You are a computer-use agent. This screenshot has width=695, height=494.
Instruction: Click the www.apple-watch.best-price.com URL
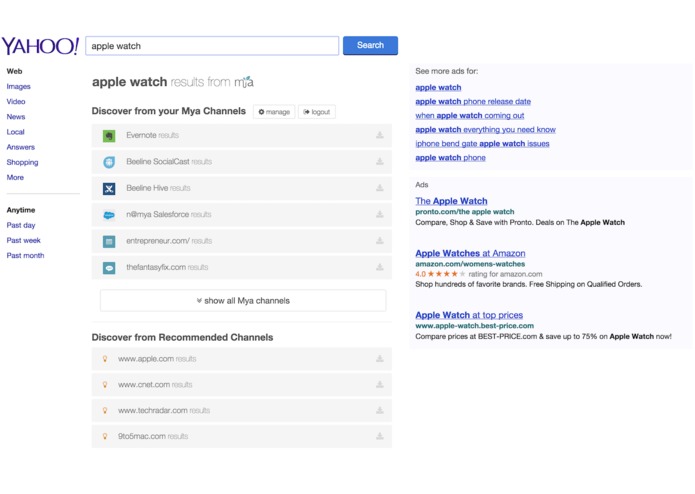click(x=474, y=326)
